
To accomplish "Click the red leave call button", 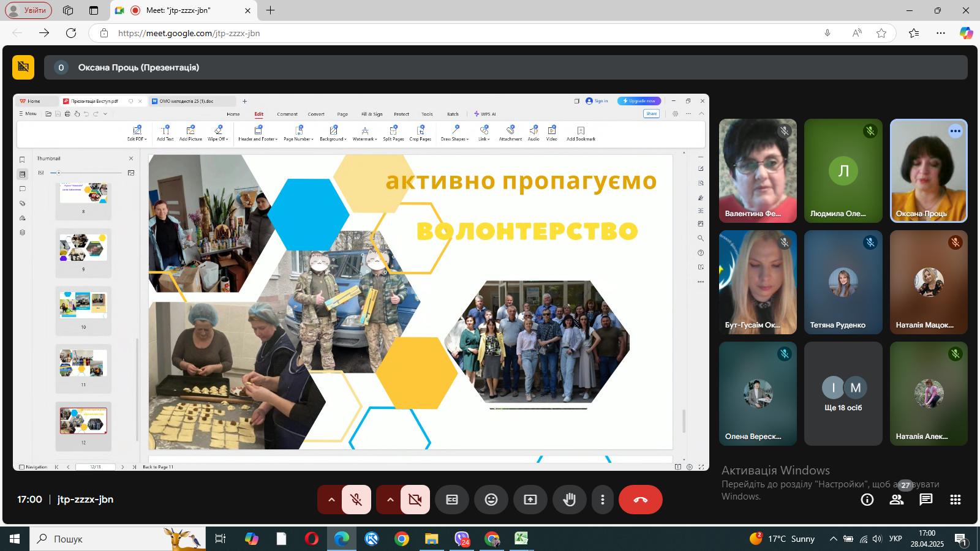I will (x=640, y=500).
